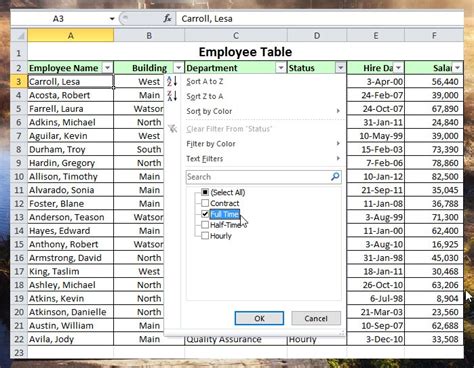The width and height of the screenshot is (474, 368).
Task: Click hire date cell 21-Mar-03
Action: 376,312
